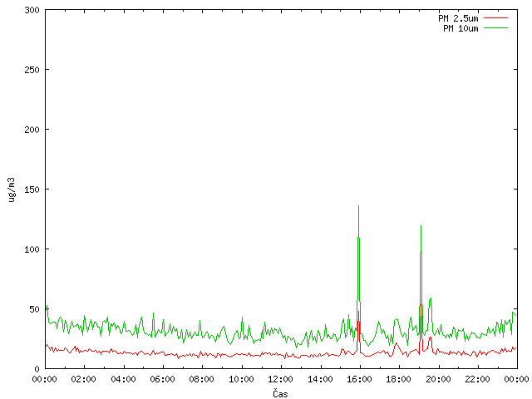Image resolution: width=532 pixels, height=399 pixels.
Task: Click the PM 10um legend label
Action: tap(461, 28)
